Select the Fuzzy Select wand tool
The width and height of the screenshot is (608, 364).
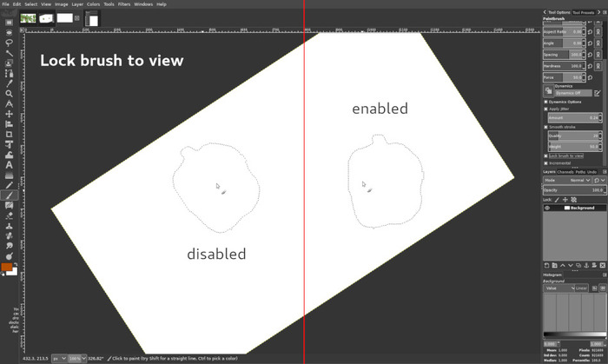point(9,53)
